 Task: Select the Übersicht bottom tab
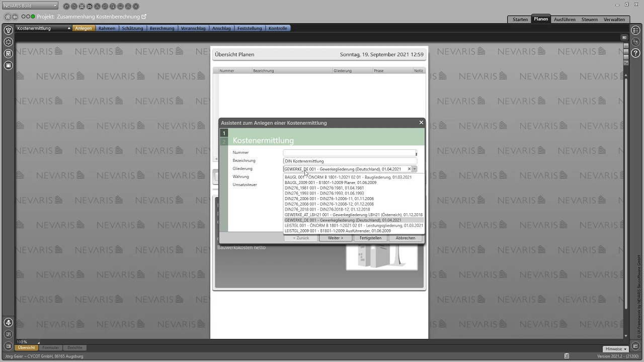pyautogui.click(x=27, y=347)
